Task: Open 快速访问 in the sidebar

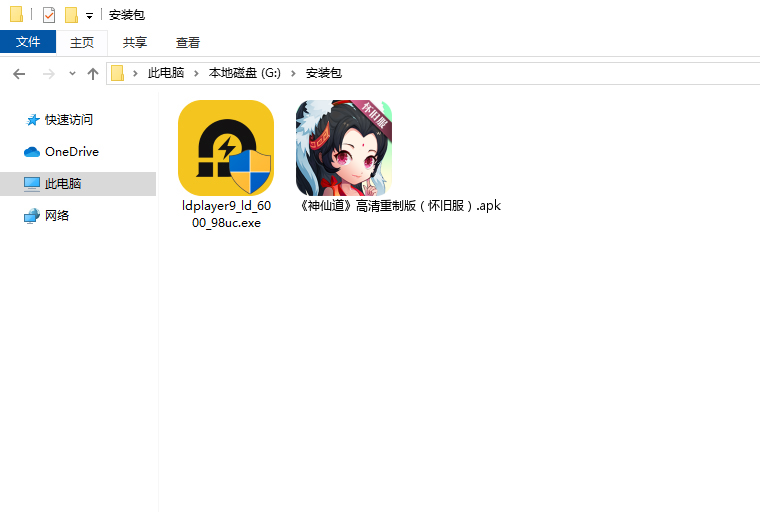Action: click(69, 120)
